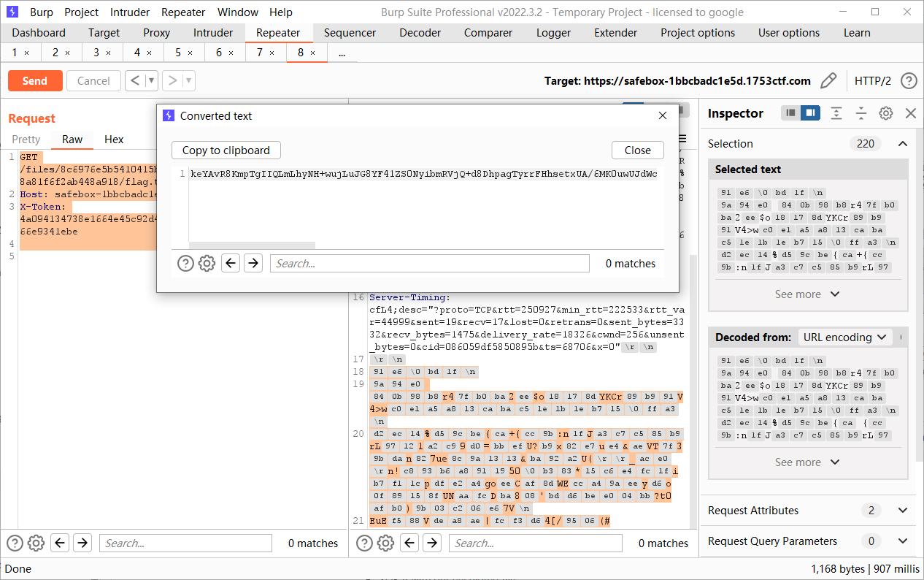Next match arrow in Converted text dialog

(x=253, y=264)
